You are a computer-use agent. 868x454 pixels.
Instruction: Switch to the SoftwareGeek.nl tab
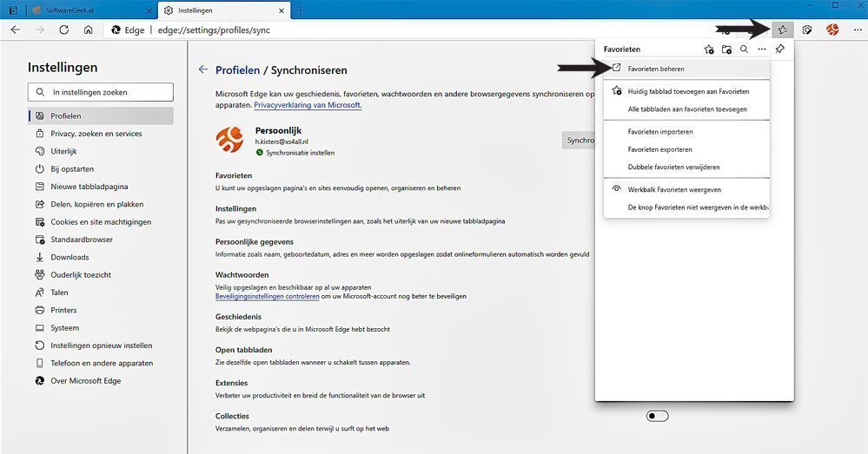pos(91,10)
